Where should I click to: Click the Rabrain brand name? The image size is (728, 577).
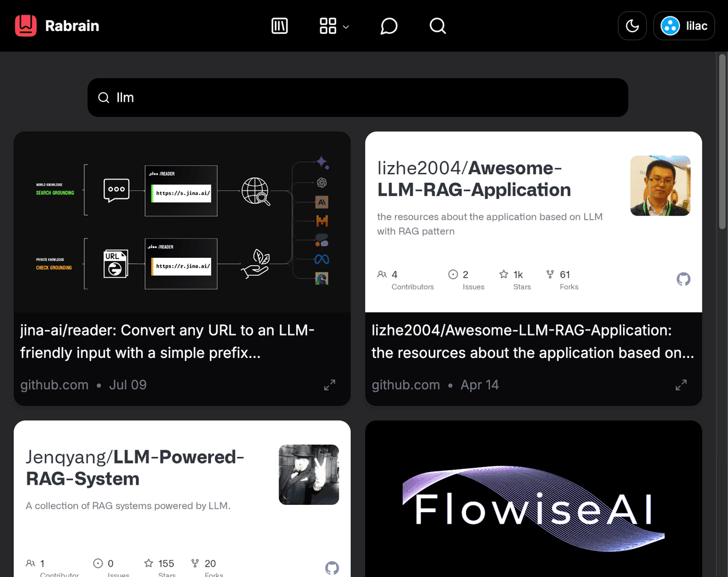point(72,25)
